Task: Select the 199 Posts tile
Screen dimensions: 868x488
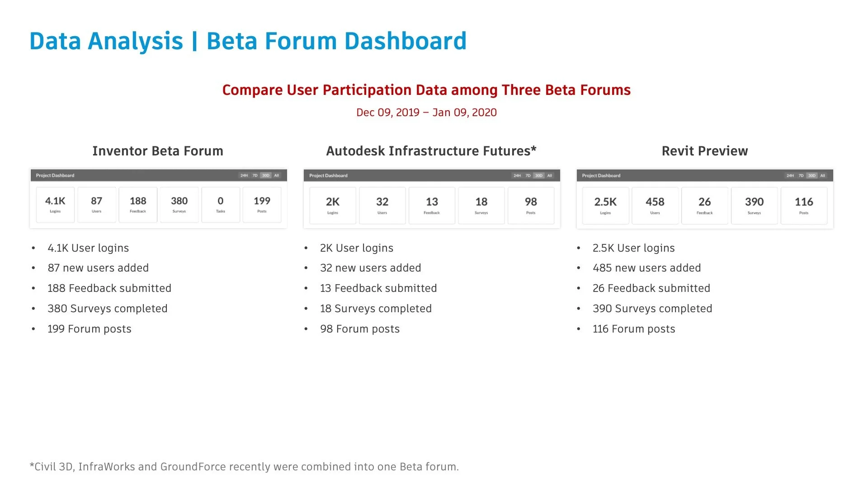Action: (x=262, y=205)
